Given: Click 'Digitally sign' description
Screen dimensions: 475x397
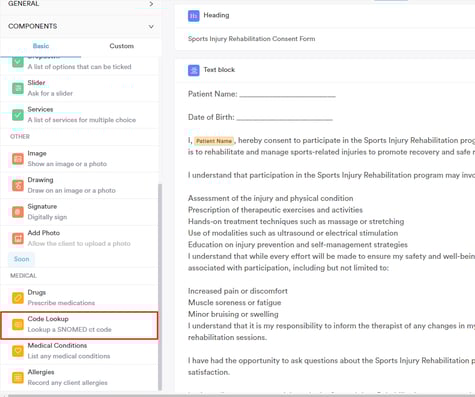Looking at the screenshot, I should 47,217.
